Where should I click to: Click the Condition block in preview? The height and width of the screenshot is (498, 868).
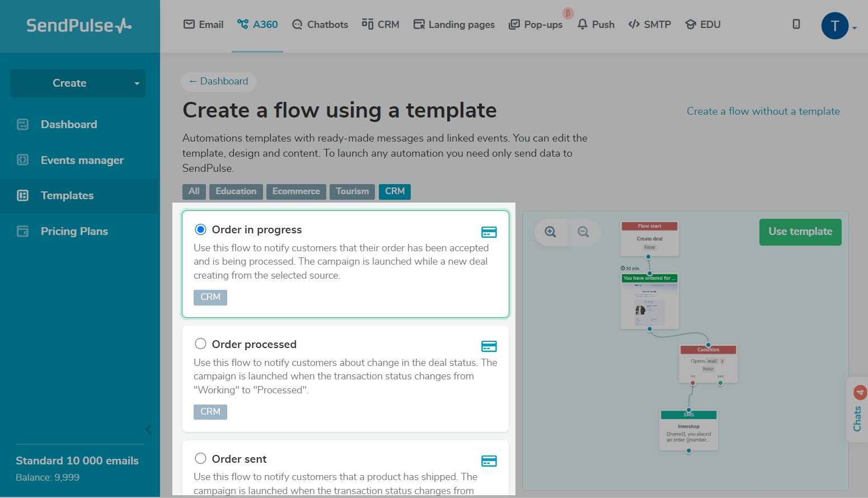click(x=709, y=364)
